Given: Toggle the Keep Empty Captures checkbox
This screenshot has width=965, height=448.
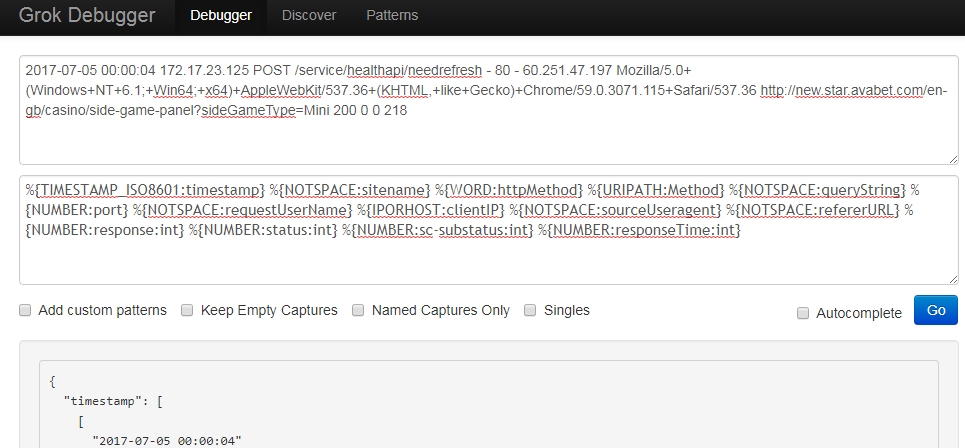Looking at the screenshot, I should [187, 311].
